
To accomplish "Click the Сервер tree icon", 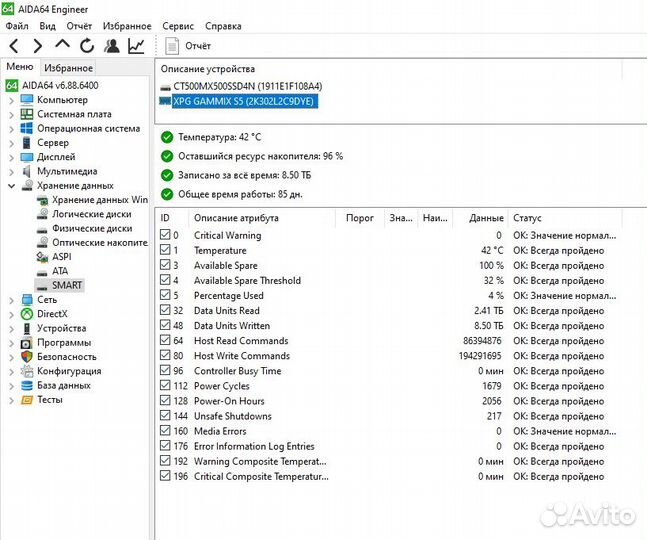I will click(x=27, y=143).
